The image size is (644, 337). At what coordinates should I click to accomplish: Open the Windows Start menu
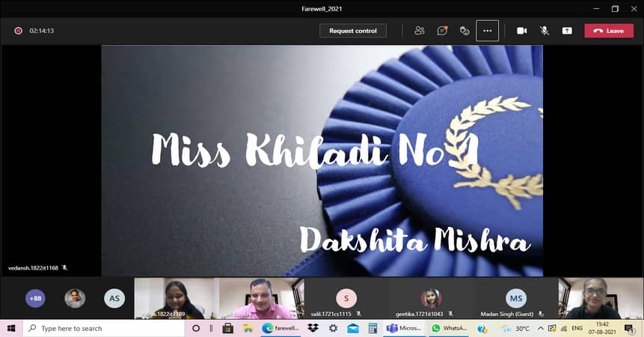(11, 329)
